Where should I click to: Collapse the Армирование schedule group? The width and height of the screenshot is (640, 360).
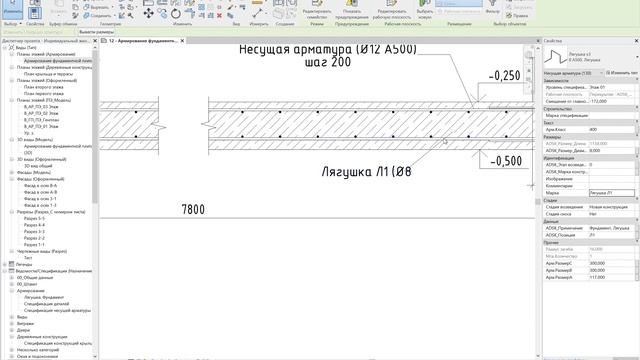tap(12, 291)
